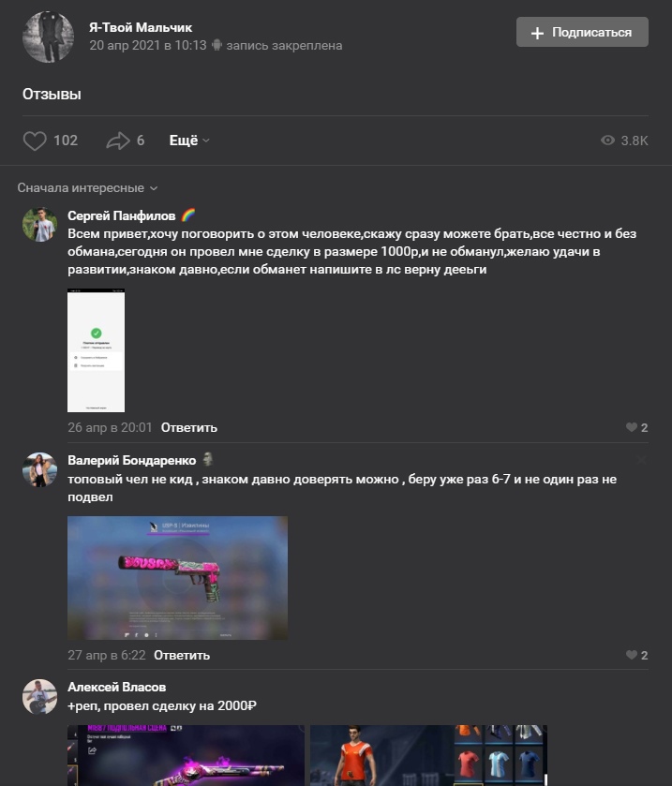
Task: Click the views eye icon
Action: tap(607, 141)
